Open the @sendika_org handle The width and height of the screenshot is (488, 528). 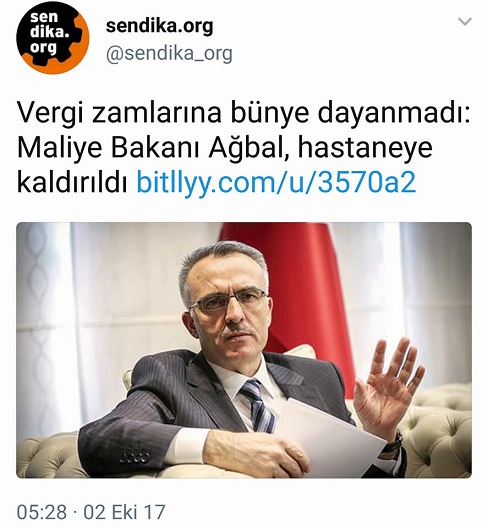169,54
